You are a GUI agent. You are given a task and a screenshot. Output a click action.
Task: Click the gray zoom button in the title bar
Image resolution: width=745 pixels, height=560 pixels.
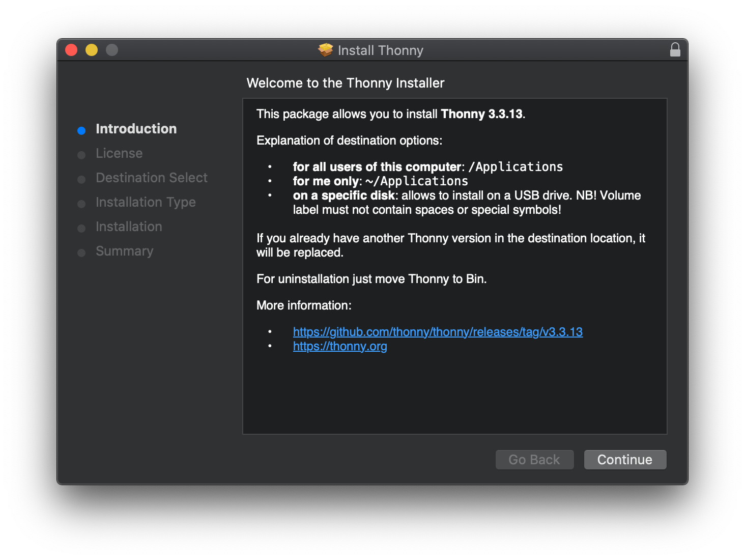point(112,50)
